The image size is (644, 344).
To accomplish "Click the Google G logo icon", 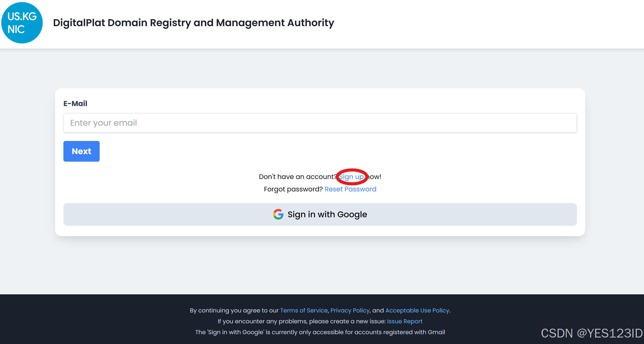I will [x=278, y=214].
